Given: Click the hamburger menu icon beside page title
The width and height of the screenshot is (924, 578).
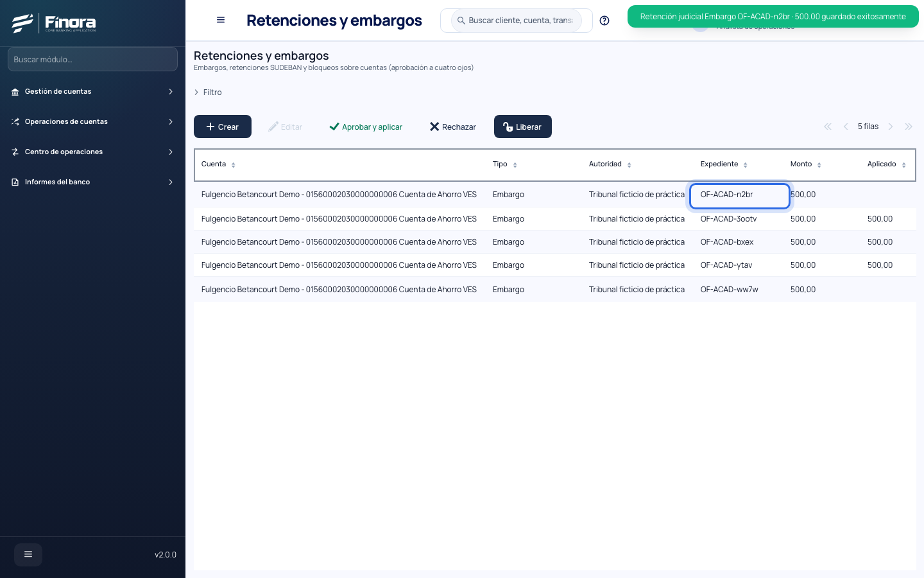Looking at the screenshot, I should (221, 20).
